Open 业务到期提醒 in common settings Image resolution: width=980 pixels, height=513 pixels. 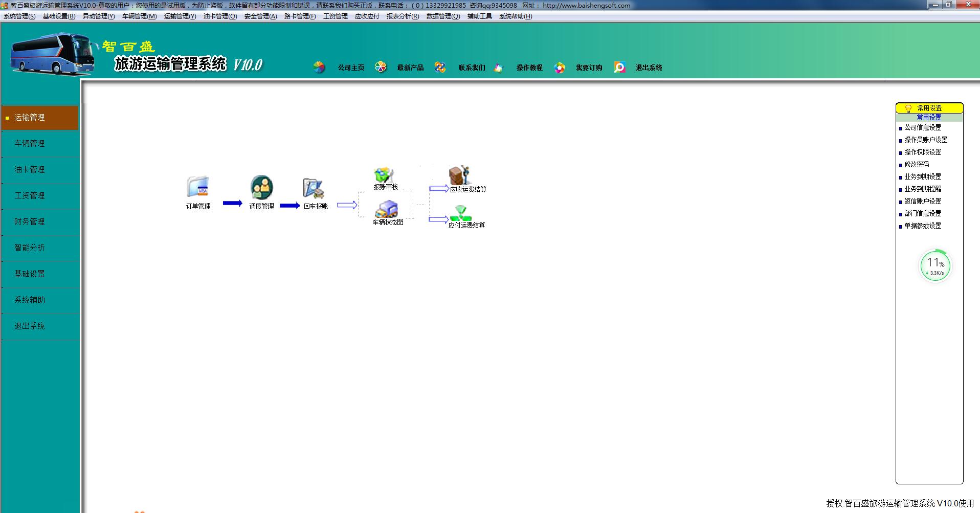[923, 189]
